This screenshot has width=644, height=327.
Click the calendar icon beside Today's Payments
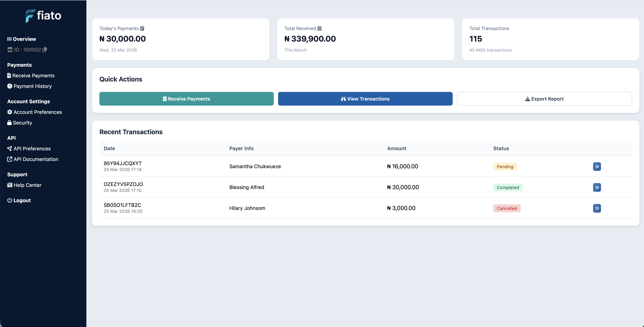coord(142,28)
